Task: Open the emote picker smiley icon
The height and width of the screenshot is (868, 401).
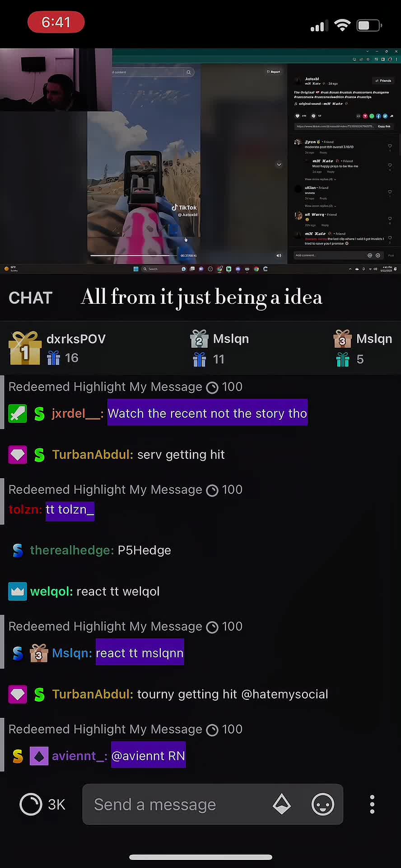Action: (323, 804)
